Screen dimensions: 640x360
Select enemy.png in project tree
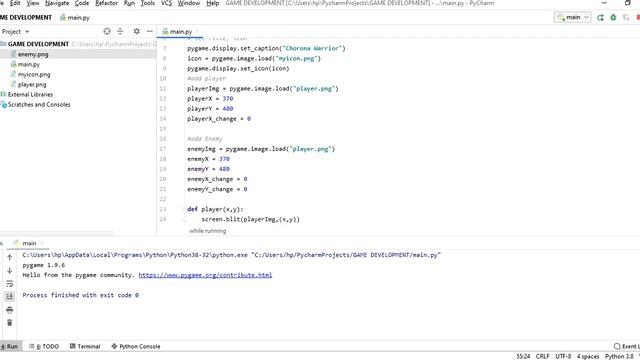[33, 54]
